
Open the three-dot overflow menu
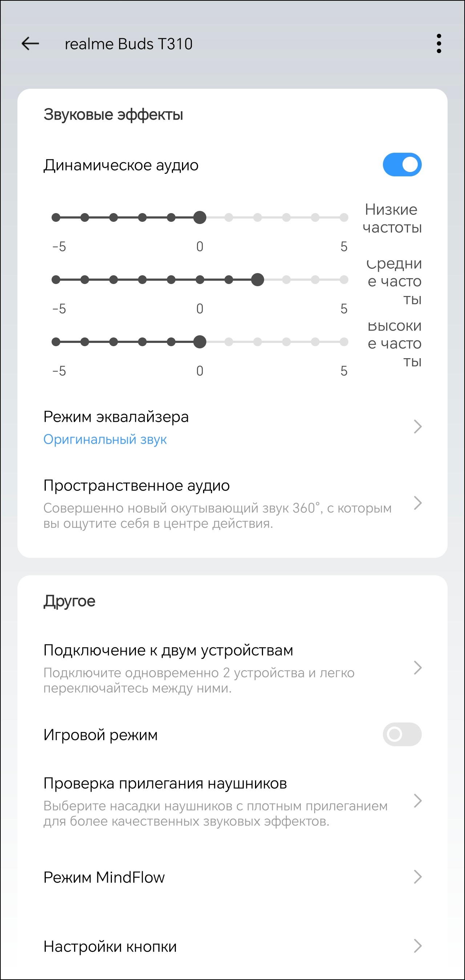coord(439,44)
